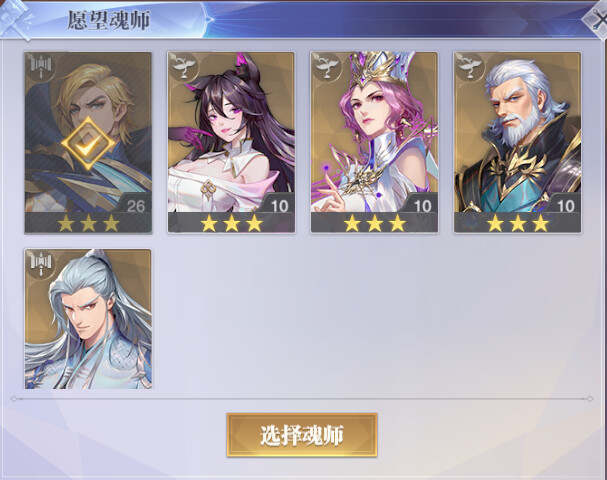The width and height of the screenshot is (607, 480).
Task: Click class icon on blond man card
Action: point(41,67)
